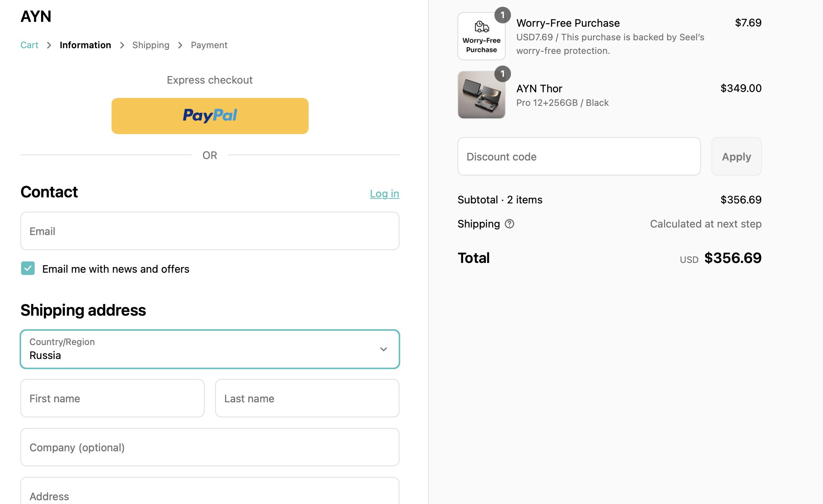Focus the Company (optional) field
Image resolution: width=823 pixels, height=504 pixels.
click(x=210, y=447)
